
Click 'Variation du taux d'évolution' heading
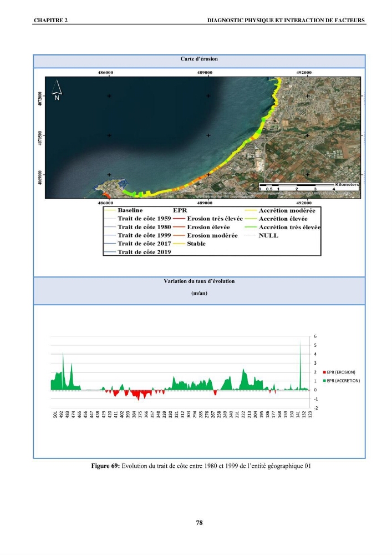(199, 281)
